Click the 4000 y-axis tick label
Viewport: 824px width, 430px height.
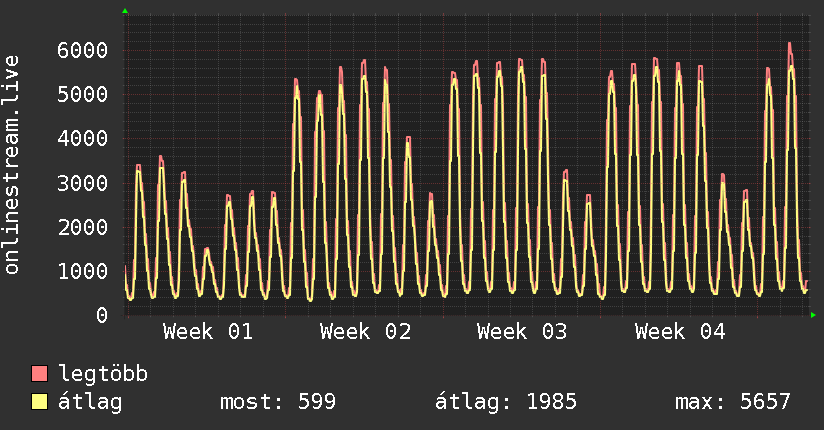83,139
